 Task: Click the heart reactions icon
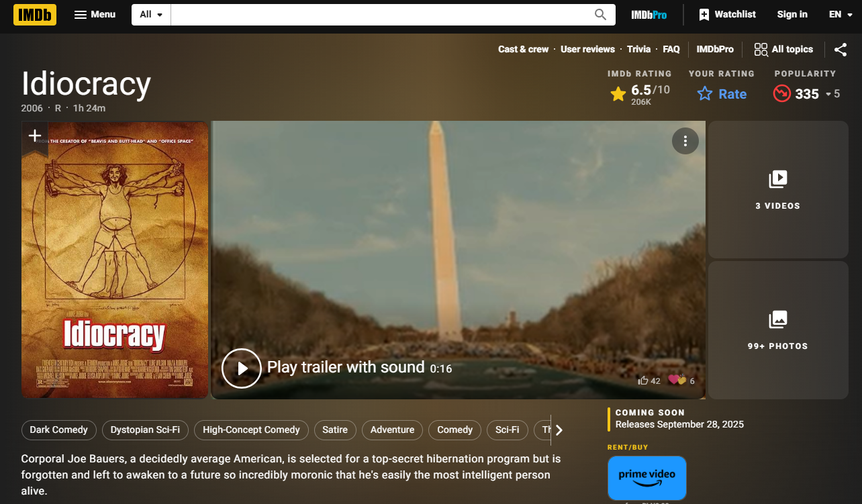[677, 381]
